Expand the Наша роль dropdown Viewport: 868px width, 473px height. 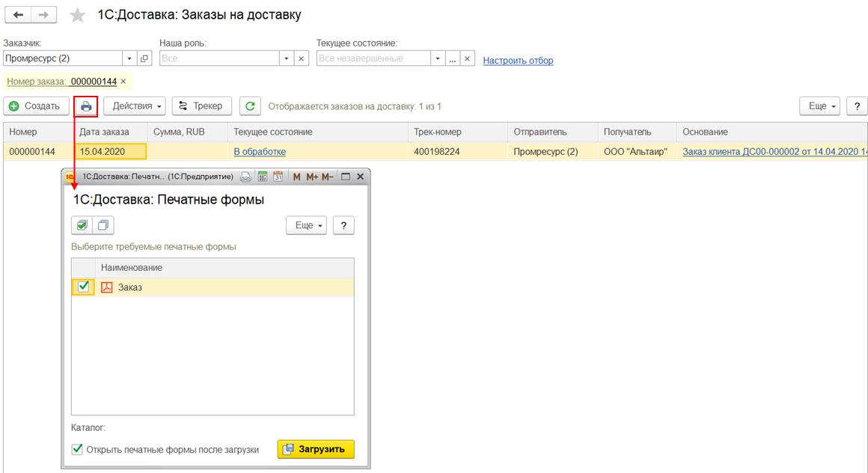[286, 58]
